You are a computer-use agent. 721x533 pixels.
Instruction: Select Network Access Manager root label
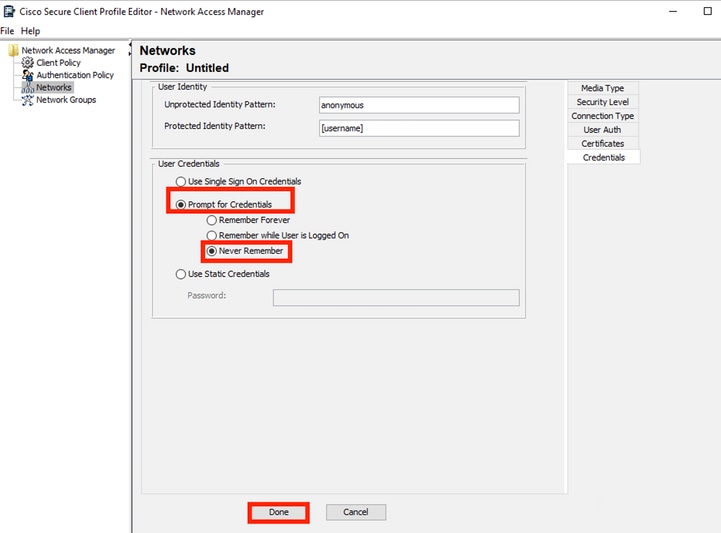pyautogui.click(x=68, y=50)
